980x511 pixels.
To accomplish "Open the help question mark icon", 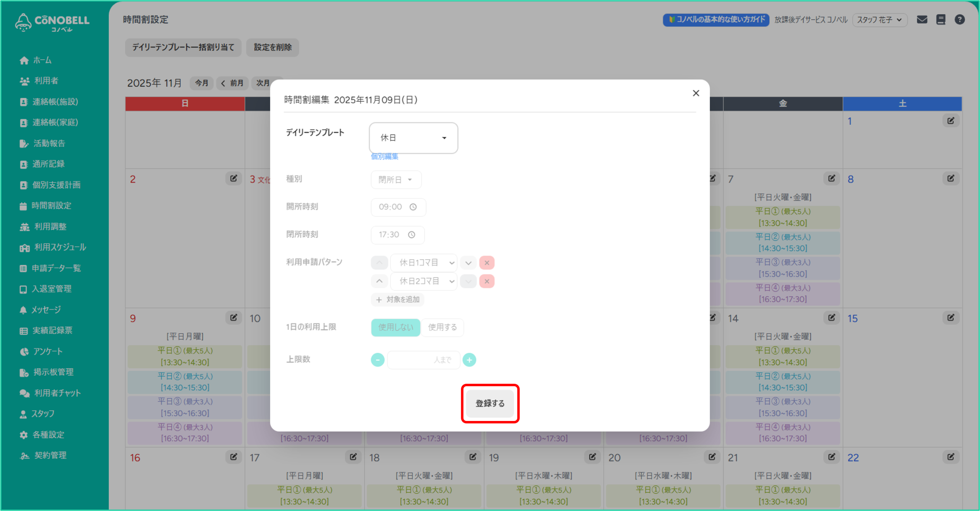I will [x=959, y=20].
